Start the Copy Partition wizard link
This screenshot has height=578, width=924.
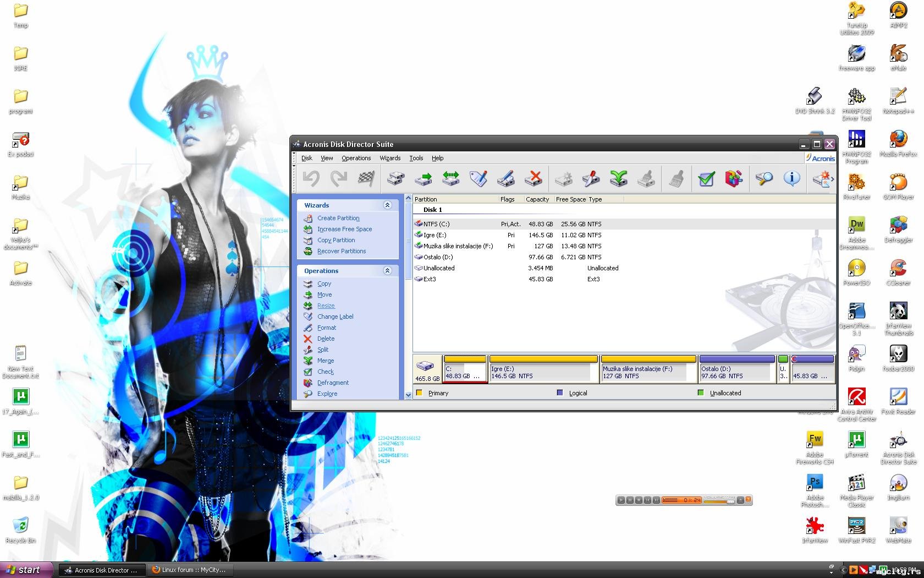point(336,240)
